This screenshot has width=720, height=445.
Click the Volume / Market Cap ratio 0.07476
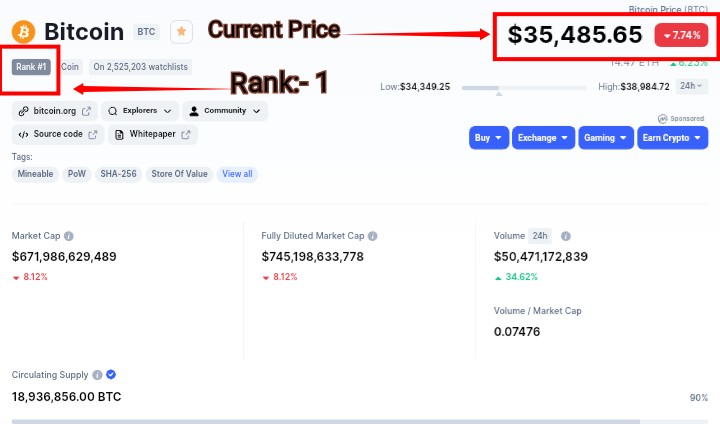517,332
